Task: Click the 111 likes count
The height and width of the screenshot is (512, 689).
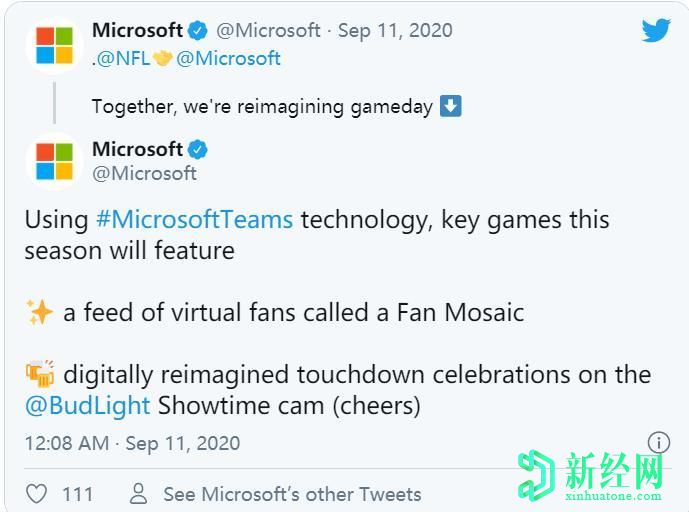Action: click(77, 494)
